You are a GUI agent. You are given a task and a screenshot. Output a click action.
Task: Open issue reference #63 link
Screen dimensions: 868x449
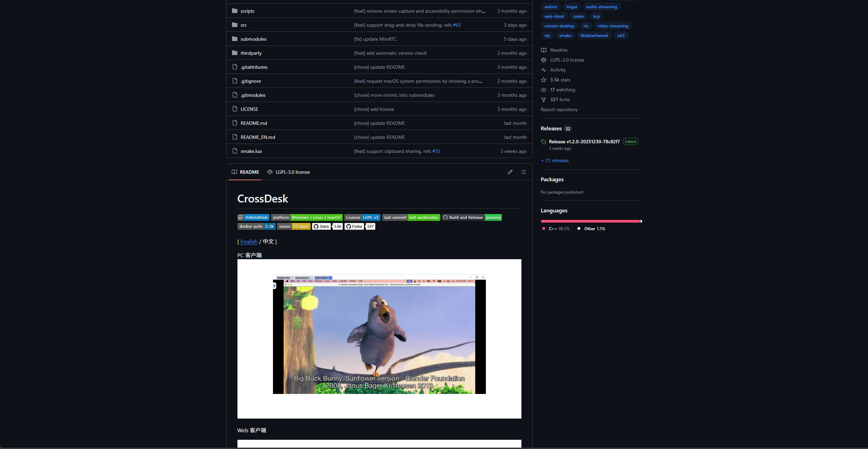click(x=456, y=25)
